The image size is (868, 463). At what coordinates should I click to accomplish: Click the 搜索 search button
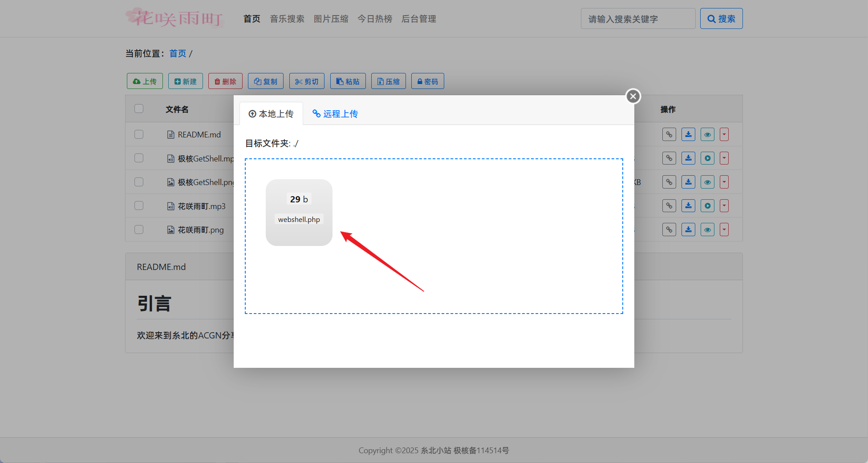coord(721,19)
